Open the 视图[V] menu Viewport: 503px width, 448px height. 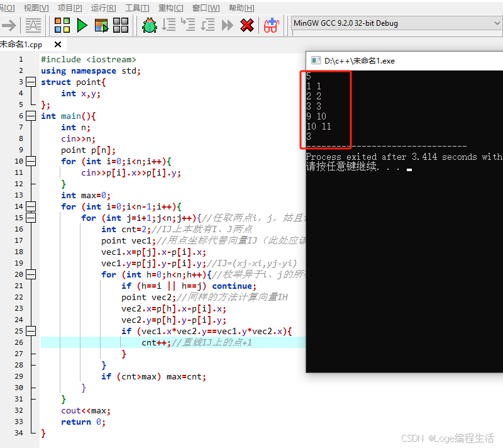[36, 8]
